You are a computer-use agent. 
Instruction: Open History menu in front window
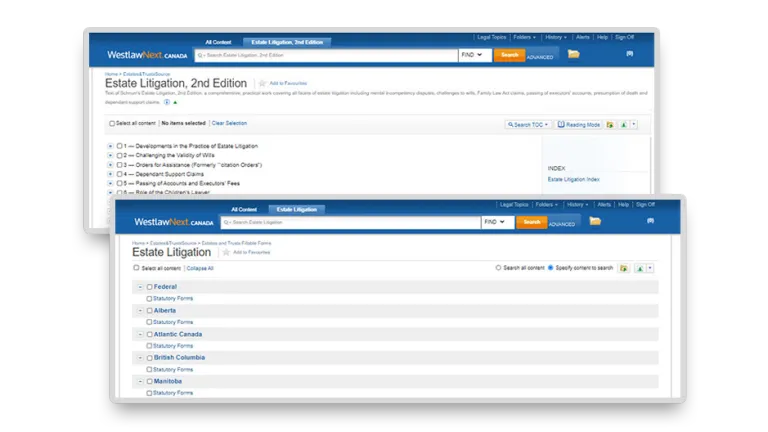point(577,205)
